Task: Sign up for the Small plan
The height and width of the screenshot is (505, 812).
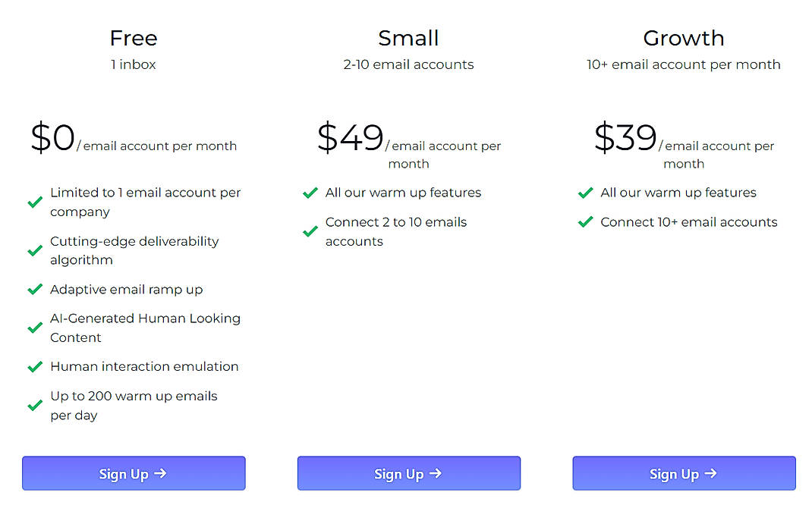Action: point(408,473)
